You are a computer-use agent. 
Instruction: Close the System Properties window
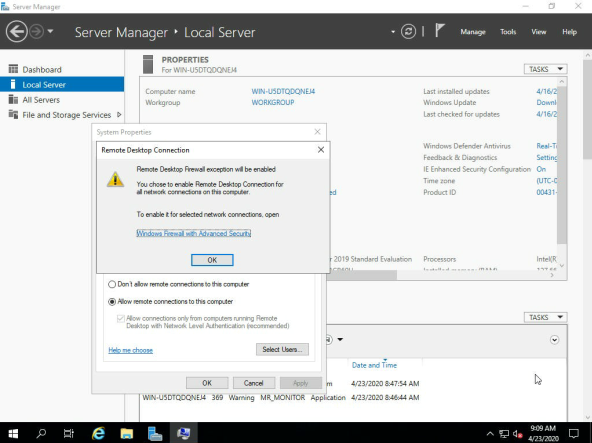318,132
